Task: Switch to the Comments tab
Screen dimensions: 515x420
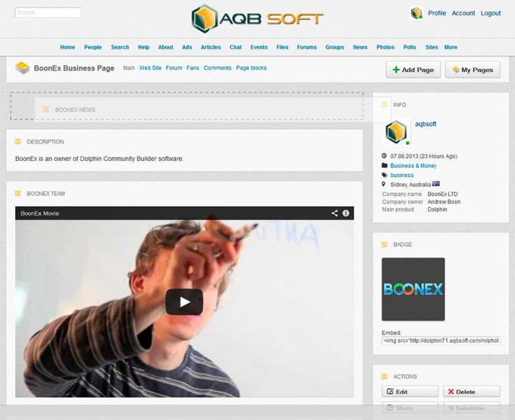Action: click(x=218, y=68)
